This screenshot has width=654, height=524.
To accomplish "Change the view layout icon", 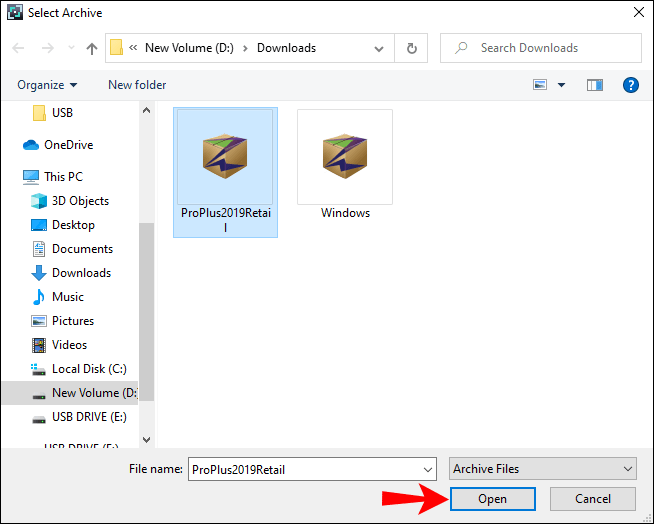I will point(540,85).
